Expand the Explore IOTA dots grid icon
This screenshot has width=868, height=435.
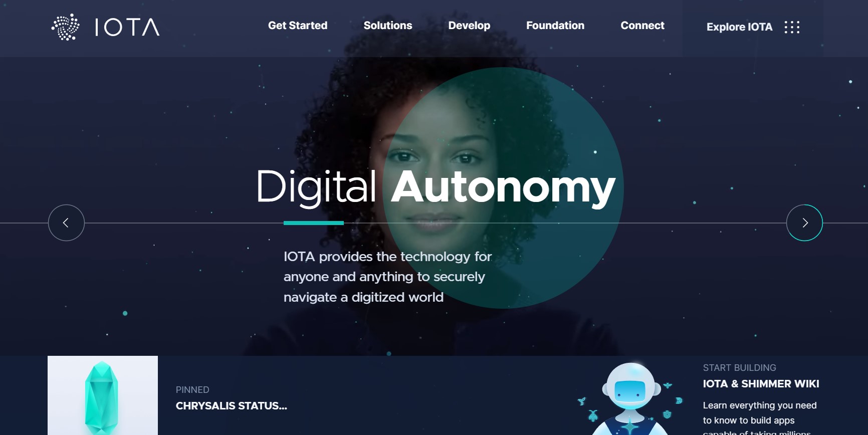point(792,27)
